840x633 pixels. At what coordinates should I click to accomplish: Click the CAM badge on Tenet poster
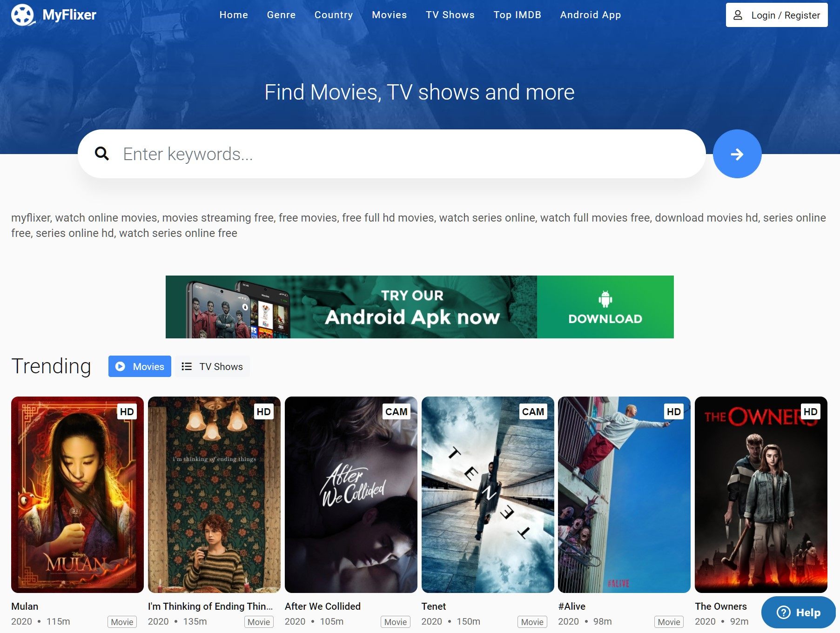coord(533,411)
